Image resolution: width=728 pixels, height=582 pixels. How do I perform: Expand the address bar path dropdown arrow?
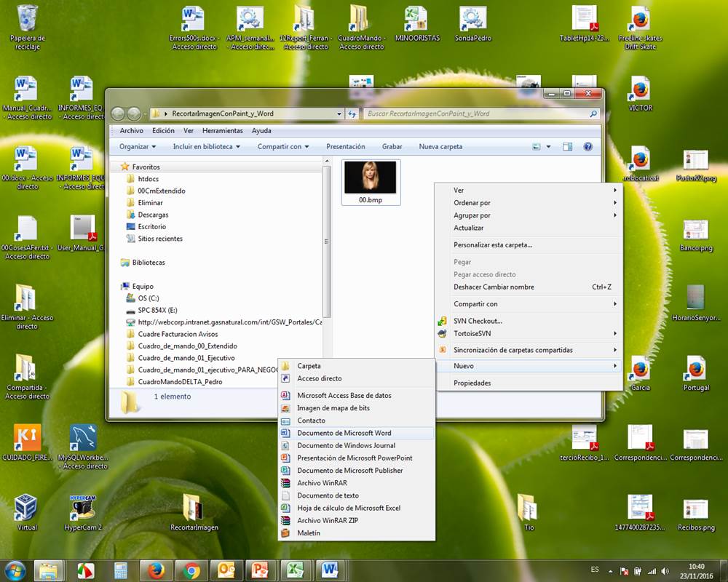pyautogui.click(x=339, y=113)
